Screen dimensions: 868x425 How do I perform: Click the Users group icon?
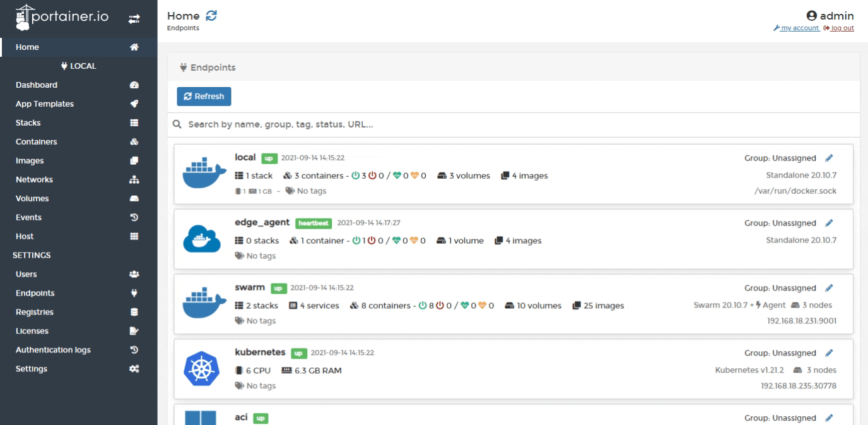tap(134, 274)
